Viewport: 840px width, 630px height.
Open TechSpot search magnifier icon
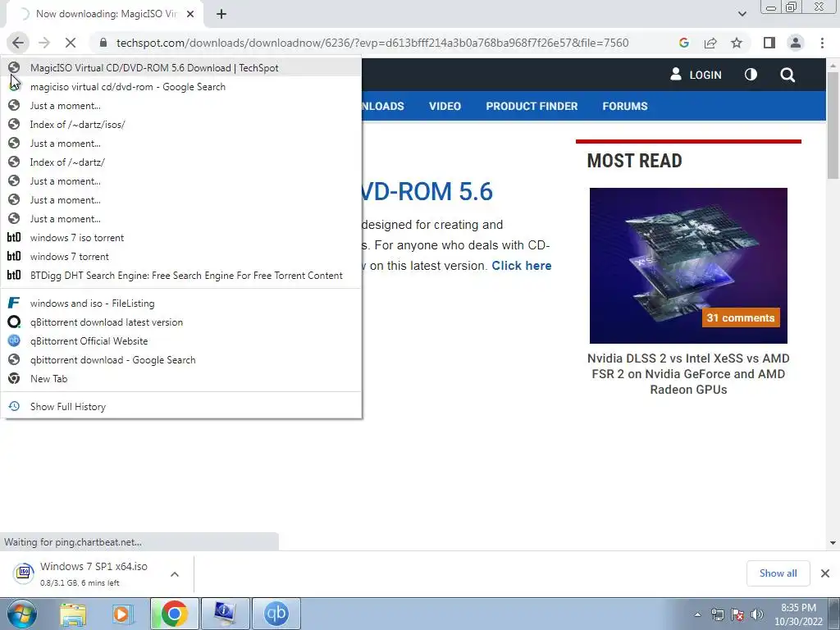(787, 75)
